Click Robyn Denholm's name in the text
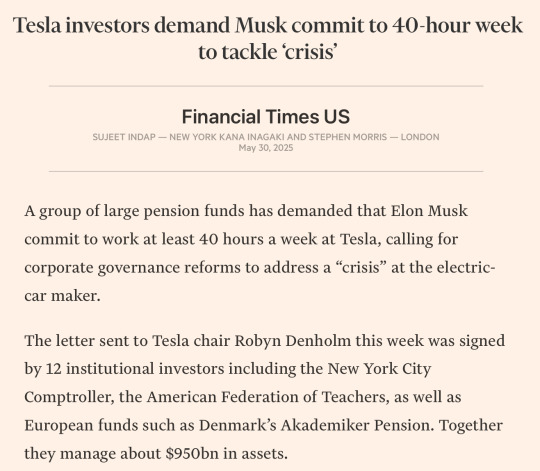540x471 pixels. point(293,341)
